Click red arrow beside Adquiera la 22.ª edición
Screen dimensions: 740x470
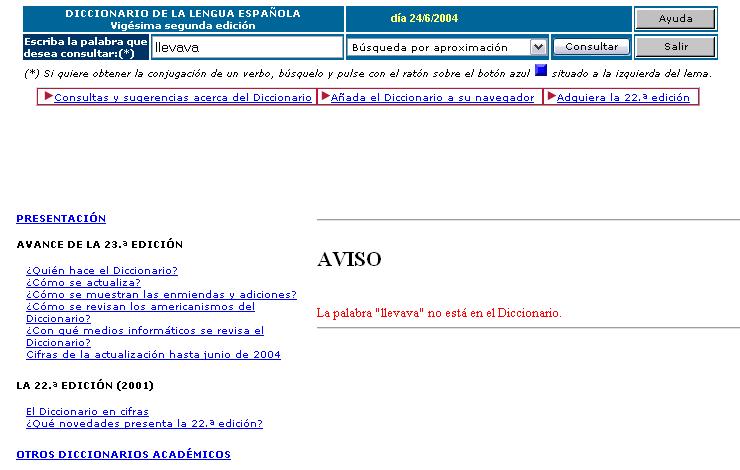pyautogui.click(x=551, y=96)
